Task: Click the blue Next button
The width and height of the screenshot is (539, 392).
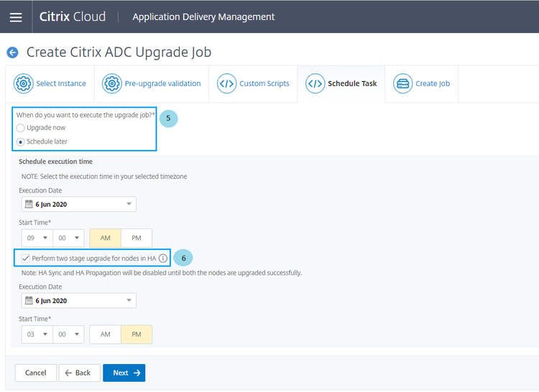Action: click(x=124, y=373)
